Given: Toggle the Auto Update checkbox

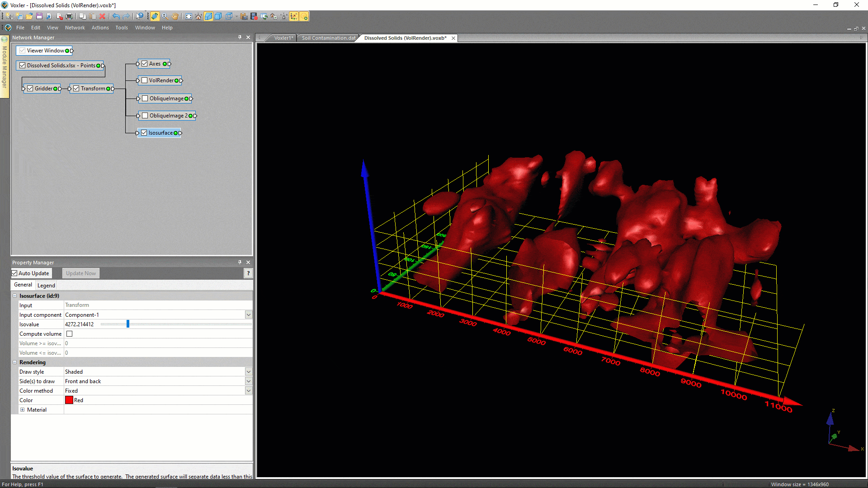Looking at the screenshot, I should coord(14,273).
